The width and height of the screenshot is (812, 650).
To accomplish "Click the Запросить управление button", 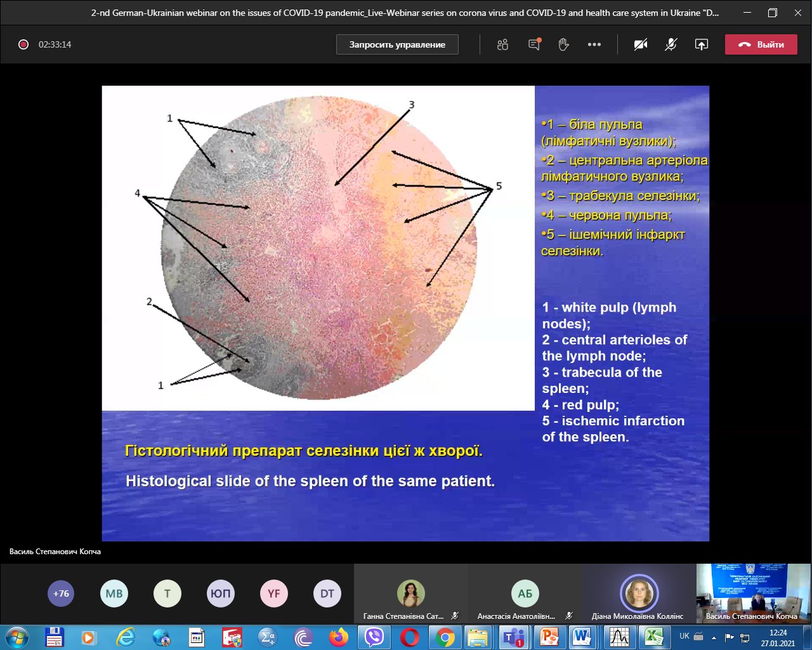I will click(x=397, y=44).
